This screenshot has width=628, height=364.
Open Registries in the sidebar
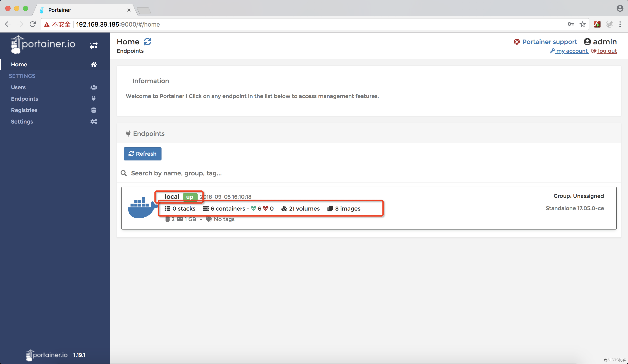pos(55,110)
